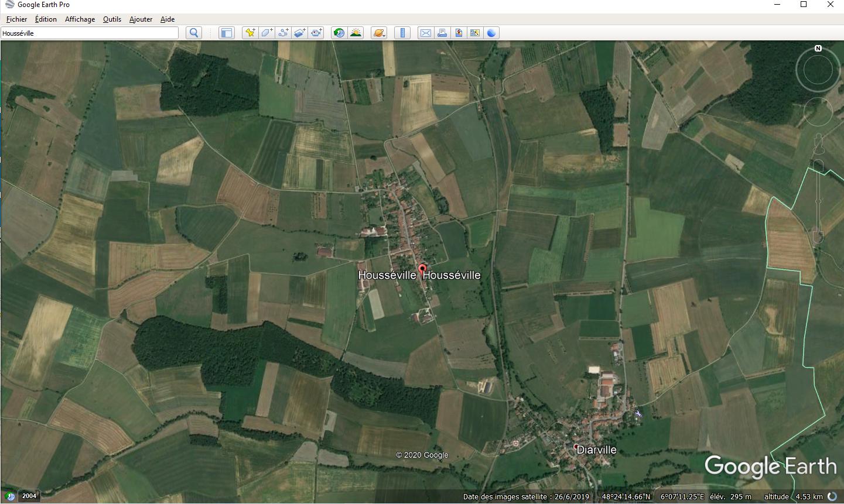Viewport: 844px width, 504px height.
Task: Reset compass by clicking the N marker
Action: (x=818, y=49)
